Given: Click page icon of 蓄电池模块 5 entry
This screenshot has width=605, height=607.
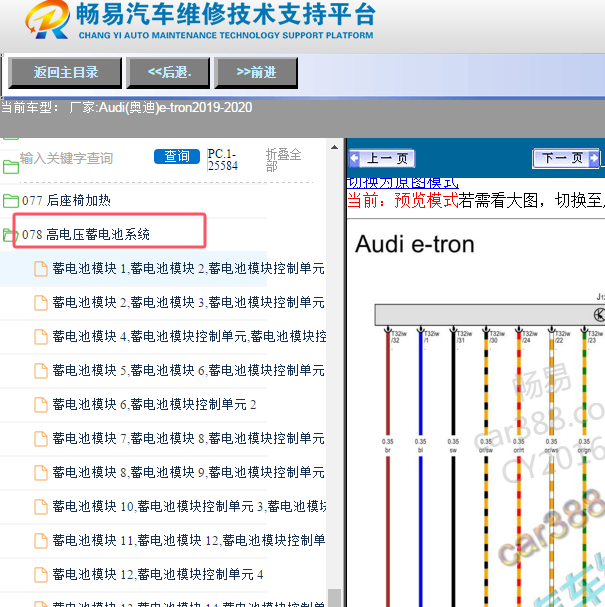Looking at the screenshot, I should pyautogui.click(x=41, y=371).
